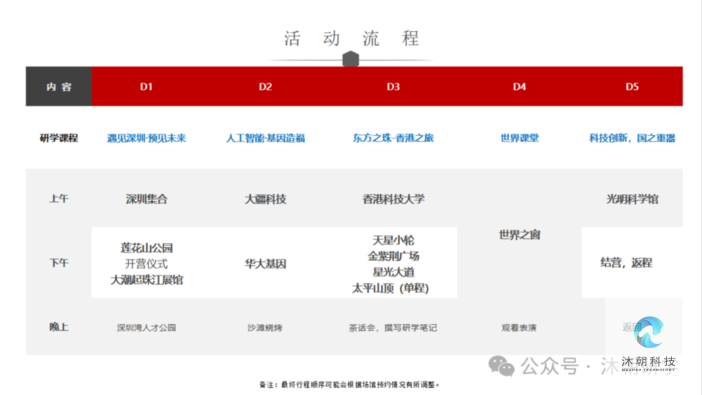Click the gray hexagon under the title
Screen dimensions: 702x395
(x=351, y=59)
